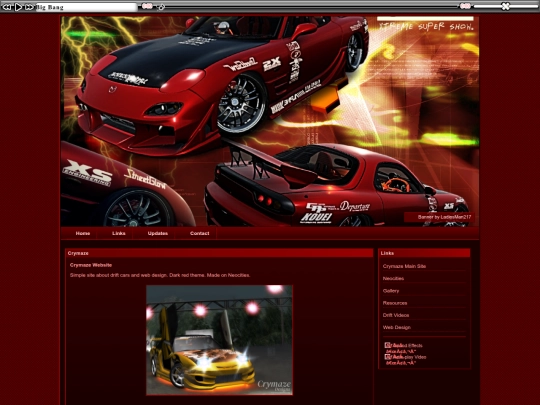Click the Crymaze Website heading

[91, 265]
